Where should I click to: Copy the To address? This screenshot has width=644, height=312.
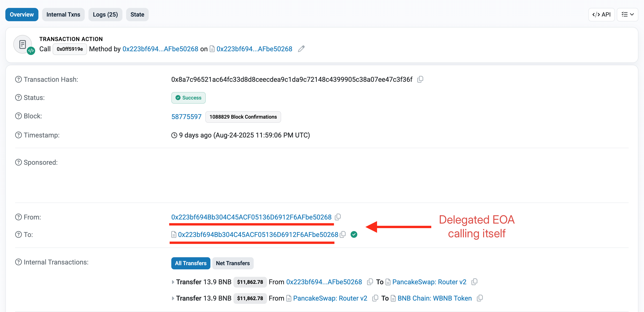[343, 234]
